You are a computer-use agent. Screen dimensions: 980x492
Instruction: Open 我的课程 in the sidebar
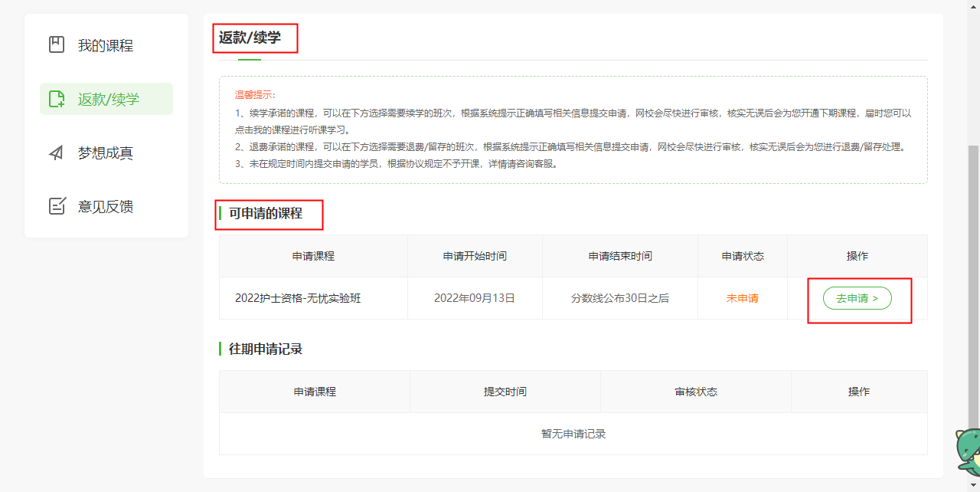[x=106, y=46]
